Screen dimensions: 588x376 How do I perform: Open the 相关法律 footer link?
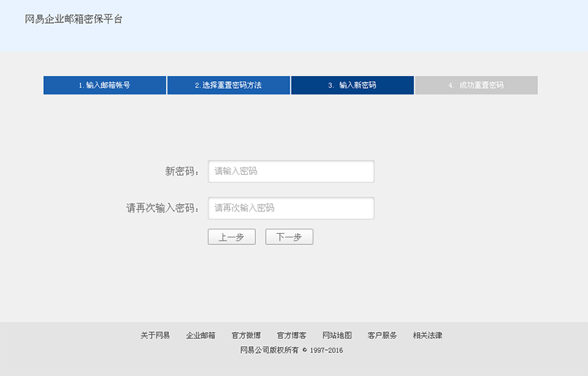(427, 336)
